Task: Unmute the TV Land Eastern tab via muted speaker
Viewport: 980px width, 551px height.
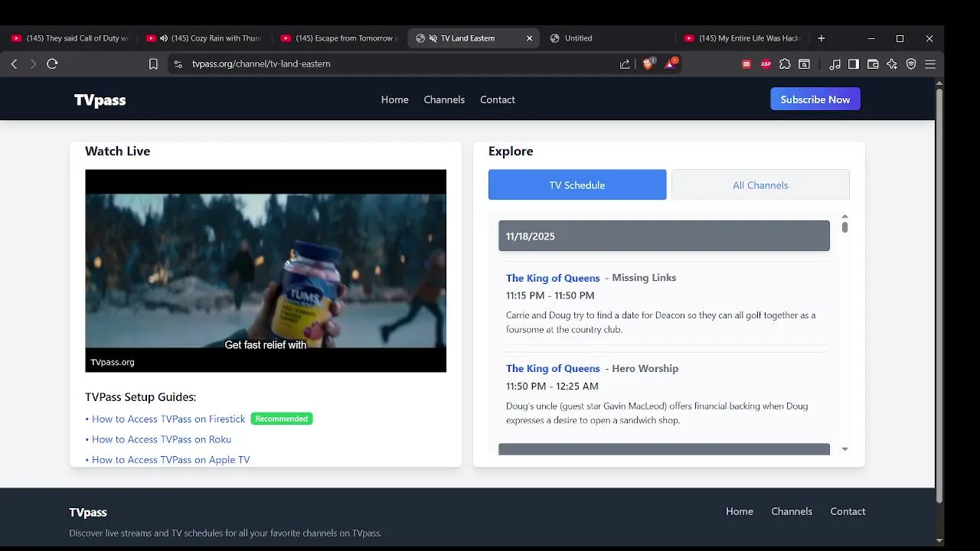Action: point(433,38)
